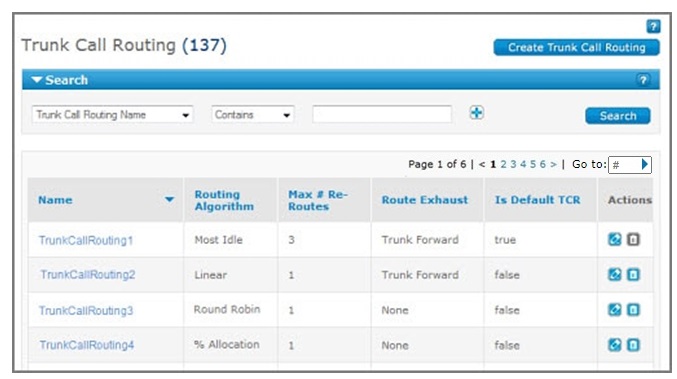Select 'true' default TCR cell

pyautogui.click(x=505, y=240)
